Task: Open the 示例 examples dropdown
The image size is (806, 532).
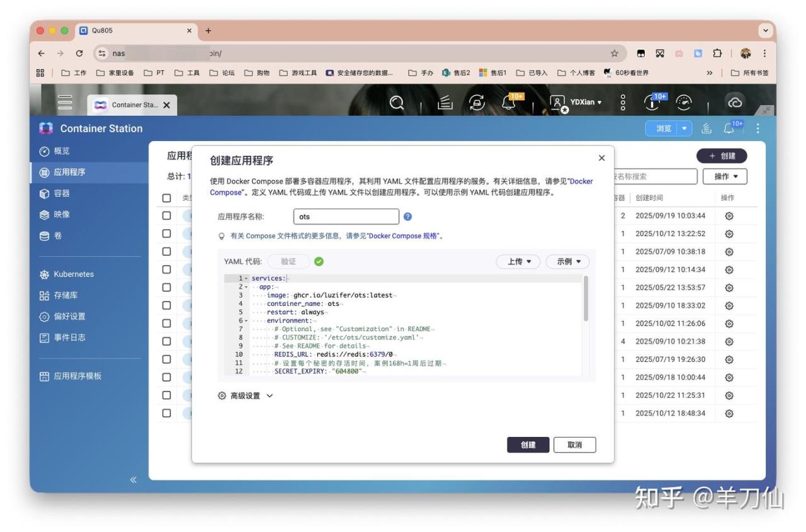Action: tap(567, 262)
